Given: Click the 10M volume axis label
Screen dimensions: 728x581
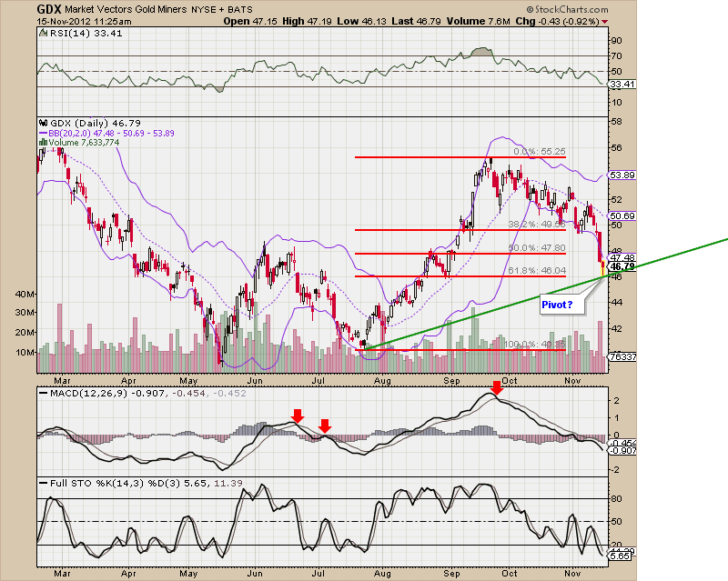Looking at the screenshot, I should coord(25,352).
